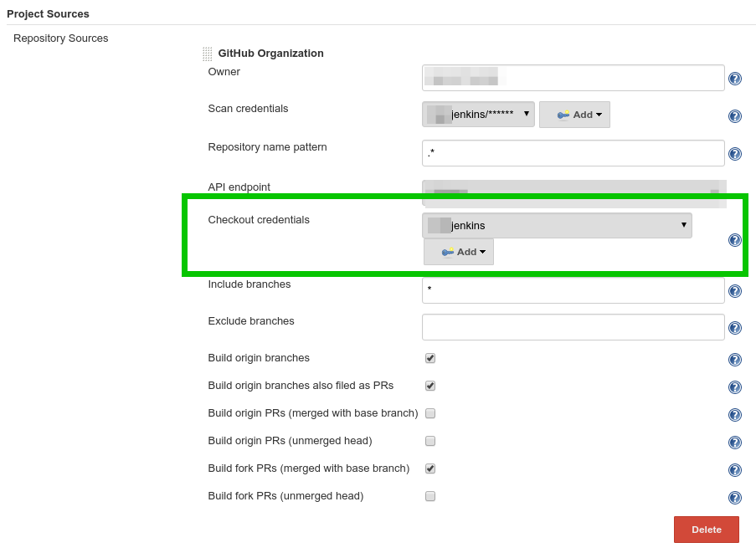The image size is (756, 558).
Task: Expand the Checkout credentials dropdown
Action: (557, 225)
